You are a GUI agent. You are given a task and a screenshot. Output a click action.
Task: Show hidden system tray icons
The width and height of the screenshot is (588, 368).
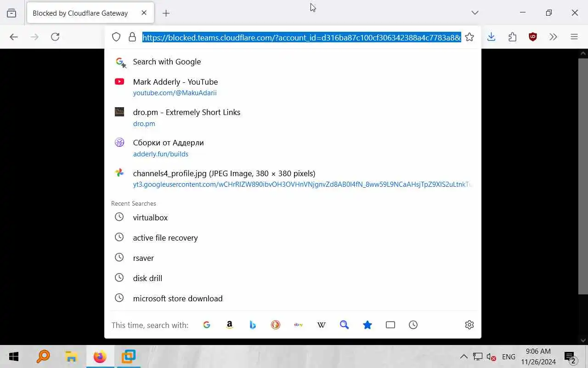coord(464,356)
